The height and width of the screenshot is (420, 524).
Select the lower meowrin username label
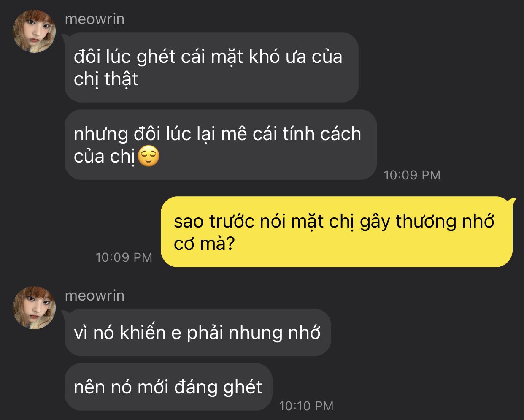[x=95, y=295]
